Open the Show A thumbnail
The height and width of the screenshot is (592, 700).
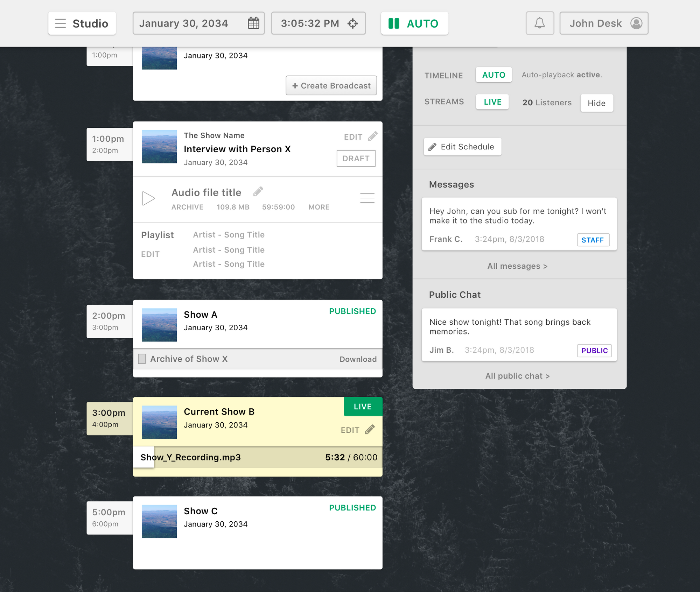tap(159, 325)
